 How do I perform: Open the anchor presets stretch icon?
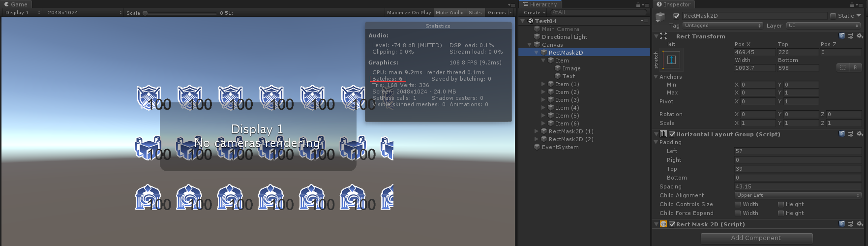(672, 60)
